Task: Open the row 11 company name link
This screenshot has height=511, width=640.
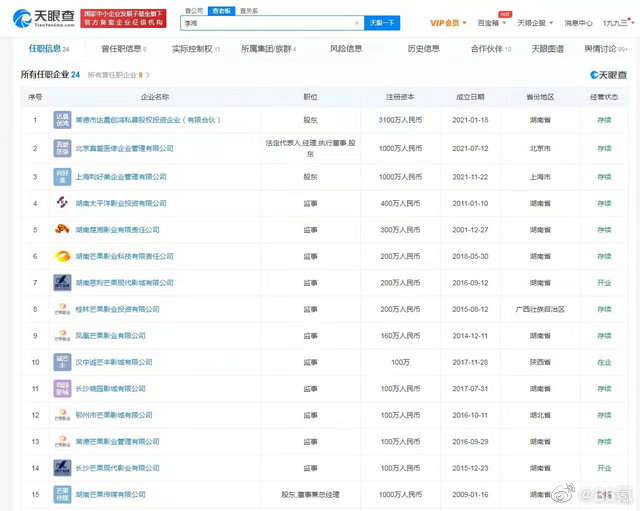Action: click(x=111, y=389)
